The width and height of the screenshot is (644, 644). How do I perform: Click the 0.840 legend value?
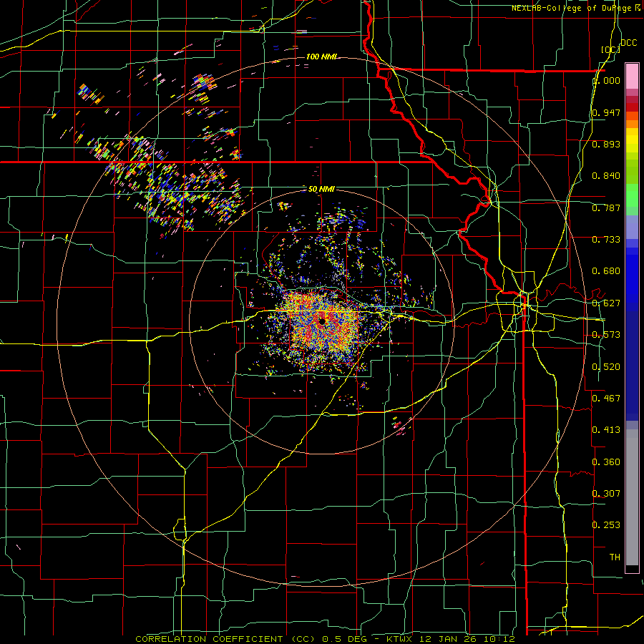click(x=606, y=176)
